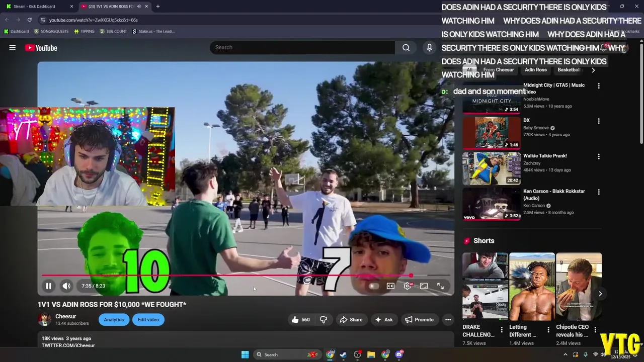Select the 'Basketball' filter chip
Screen dimensions: 644x362
click(x=569, y=70)
